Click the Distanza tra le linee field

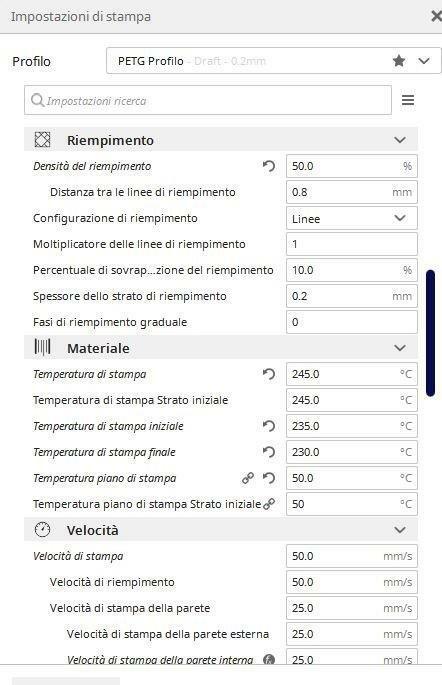(x=352, y=192)
